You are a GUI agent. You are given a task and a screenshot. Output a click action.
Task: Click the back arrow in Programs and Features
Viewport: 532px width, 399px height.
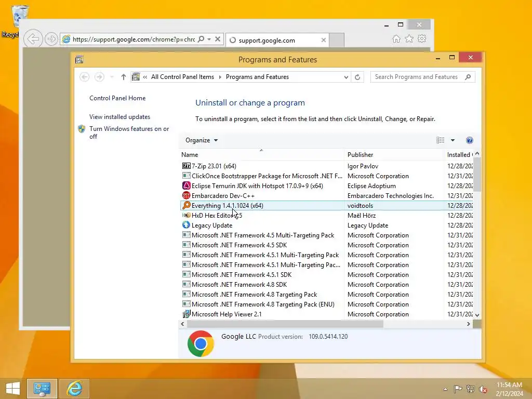pos(85,77)
